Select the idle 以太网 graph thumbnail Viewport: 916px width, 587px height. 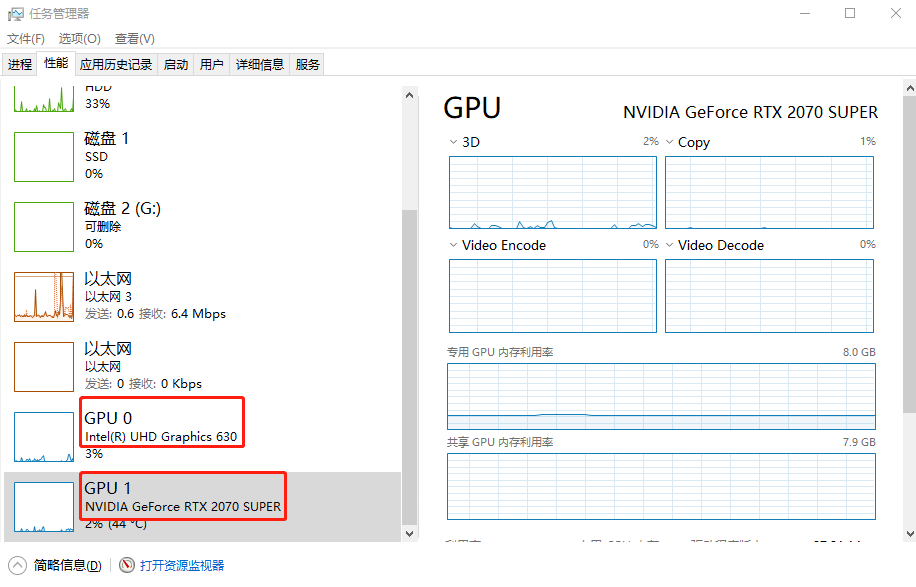[44, 367]
